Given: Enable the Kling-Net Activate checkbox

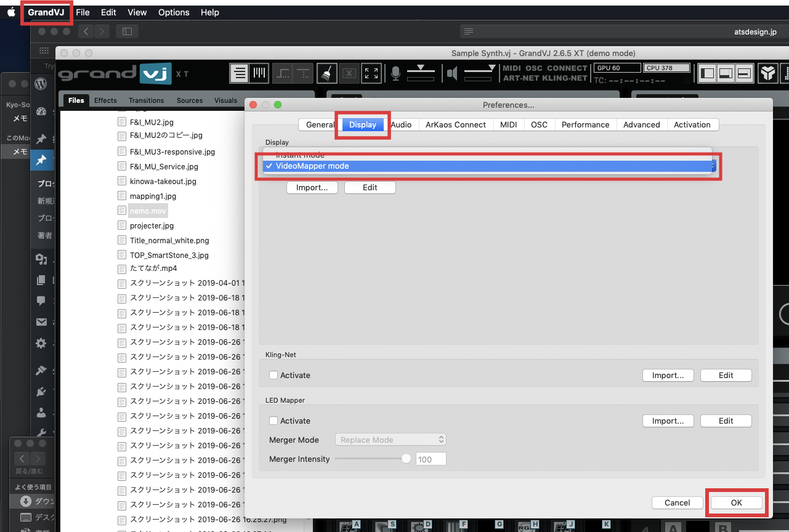Looking at the screenshot, I should point(273,375).
